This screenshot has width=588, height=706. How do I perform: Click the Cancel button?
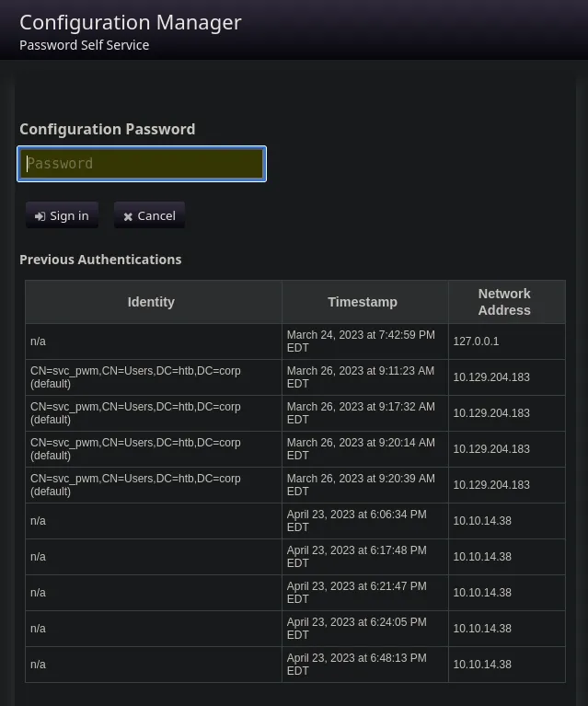149,215
